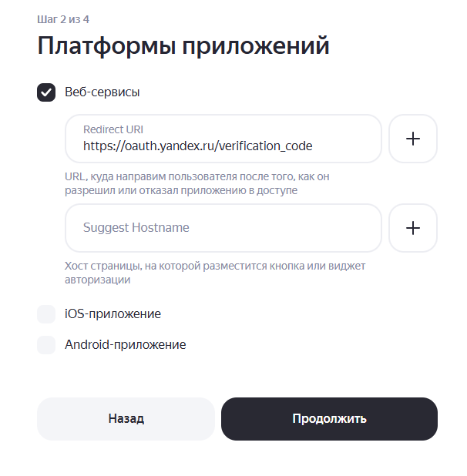The width and height of the screenshot is (467, 476).
Task: Click the oauth.yandex.ru verification_code URL text
Action: pos(197,146)
